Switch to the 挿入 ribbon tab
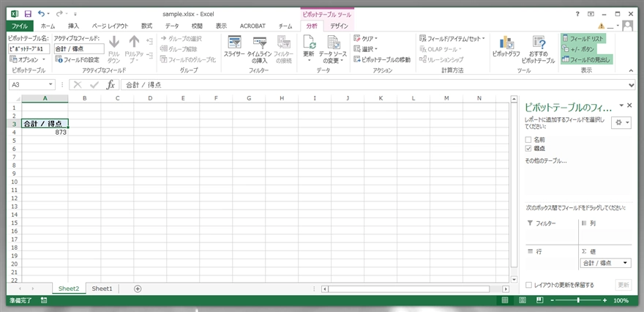 tap(73, 26)
